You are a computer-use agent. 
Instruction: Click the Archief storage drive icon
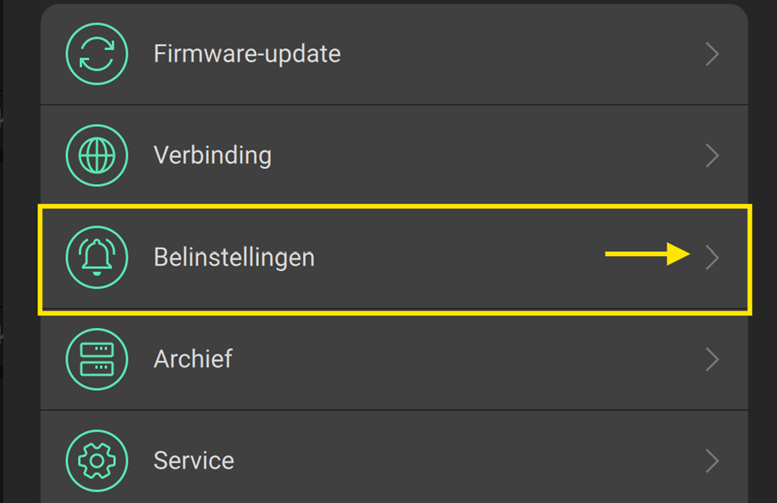[96, 359]
